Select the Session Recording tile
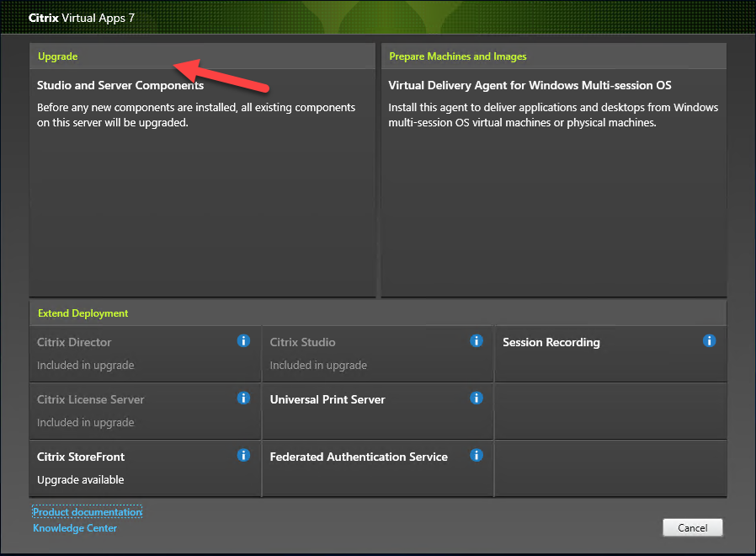 pos(611,354)
